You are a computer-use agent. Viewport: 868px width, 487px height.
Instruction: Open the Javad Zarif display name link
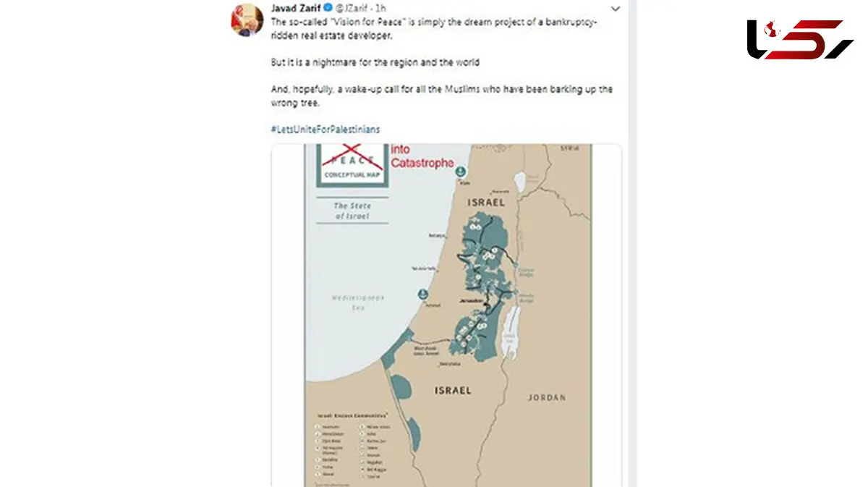295,9
